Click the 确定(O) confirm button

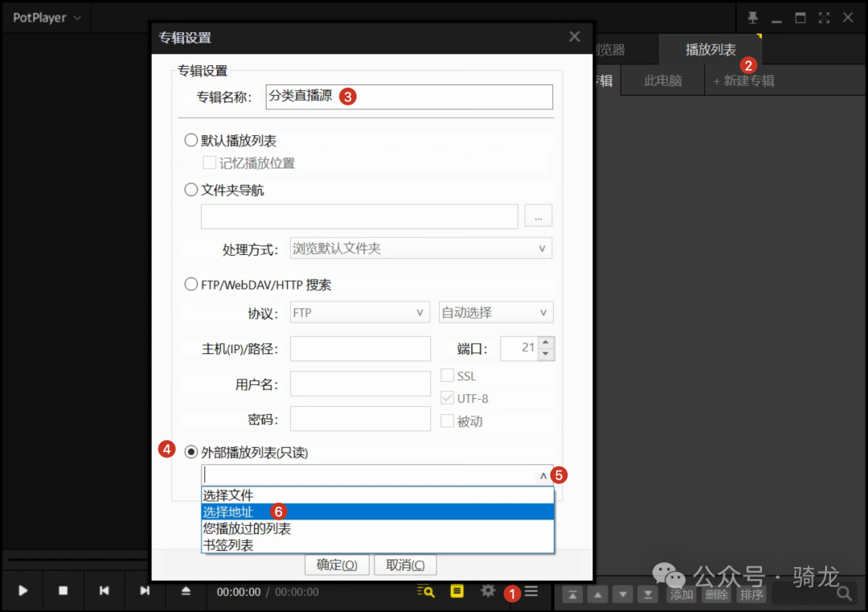tap(337, 565)
